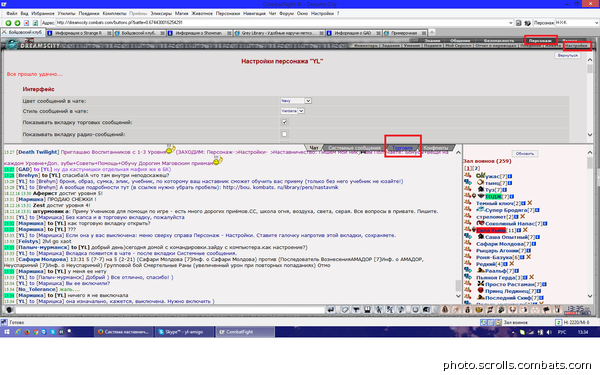600x375 pixels.
Task: Switch to 'Примерочная' tab
Action: pos(404,33)
